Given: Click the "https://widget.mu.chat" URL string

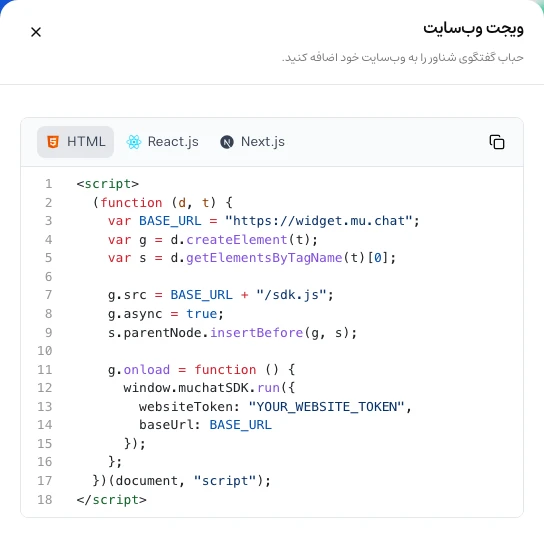Looking at the screenshot, I should [318, 221].
